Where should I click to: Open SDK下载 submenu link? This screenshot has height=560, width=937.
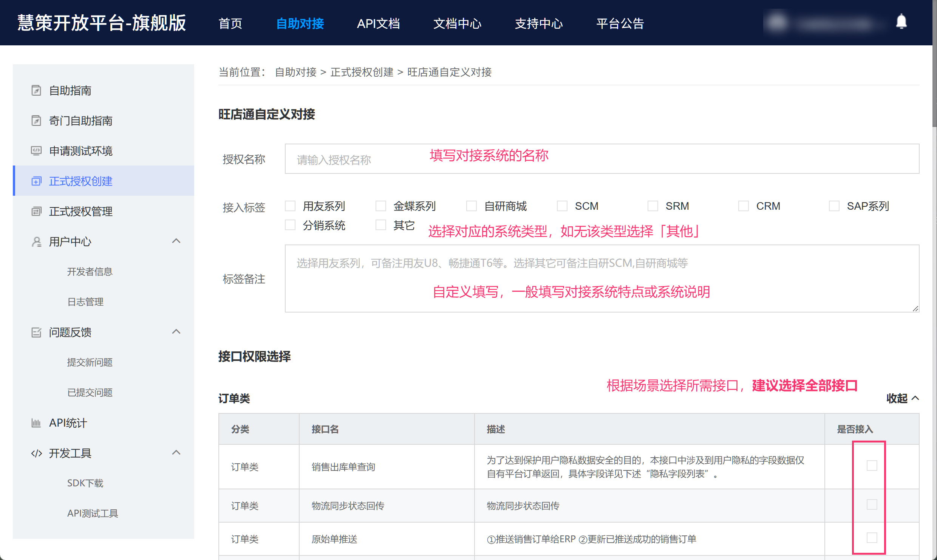85,483
